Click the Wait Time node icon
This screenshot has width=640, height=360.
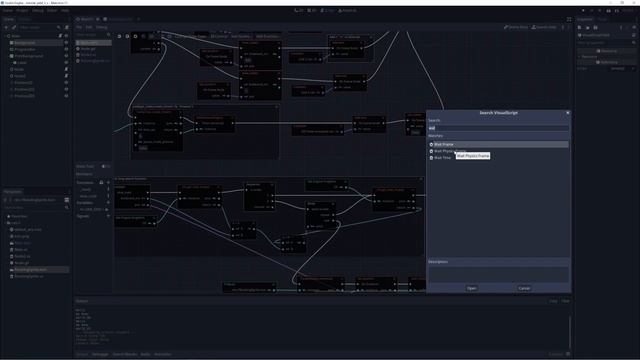431,158
